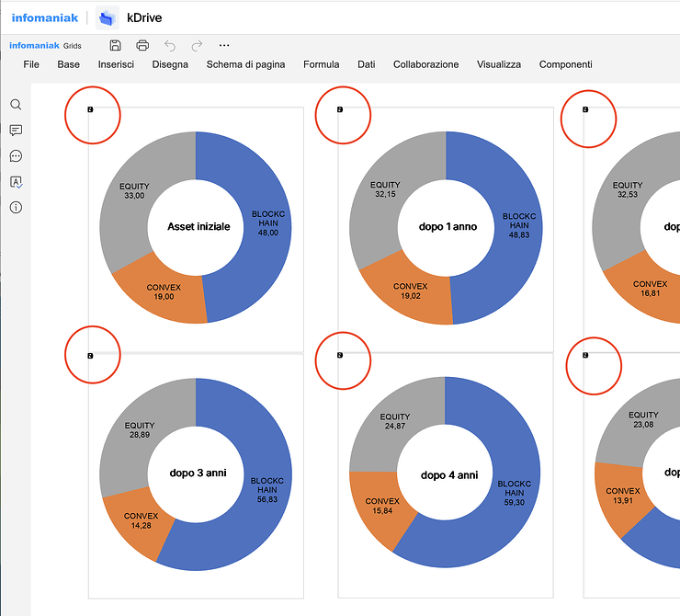The width and height of the screenshot is (680, 616).
Task: Click the EQUITY 32,15 label
Action: [385, 189]
